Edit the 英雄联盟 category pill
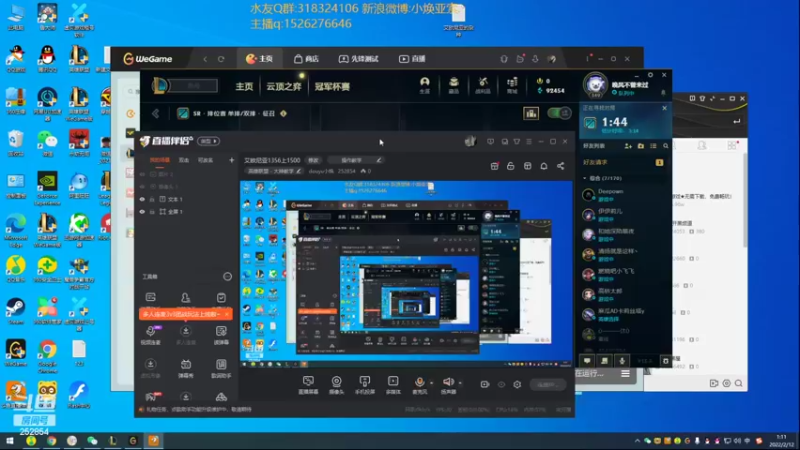This screenshot has width=800, height=450. (274, 171)
